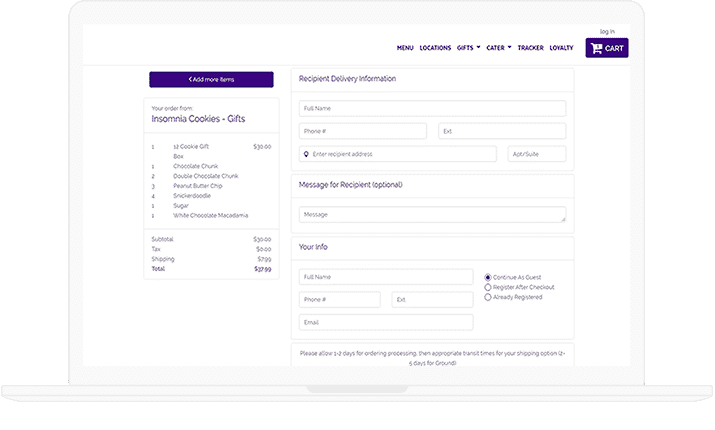Screen dimensions: 715x430
Task: Click the shopping cart icon
Action: click(597, 48)
